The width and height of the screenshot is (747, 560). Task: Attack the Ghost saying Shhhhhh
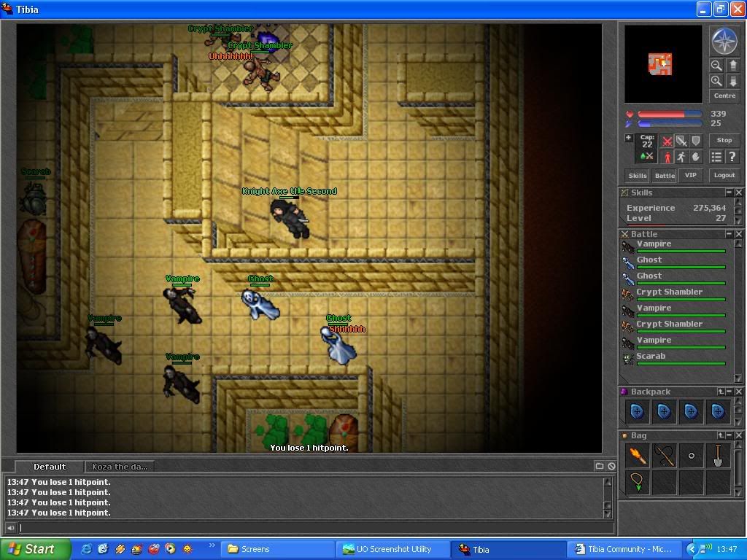(338, 346)
